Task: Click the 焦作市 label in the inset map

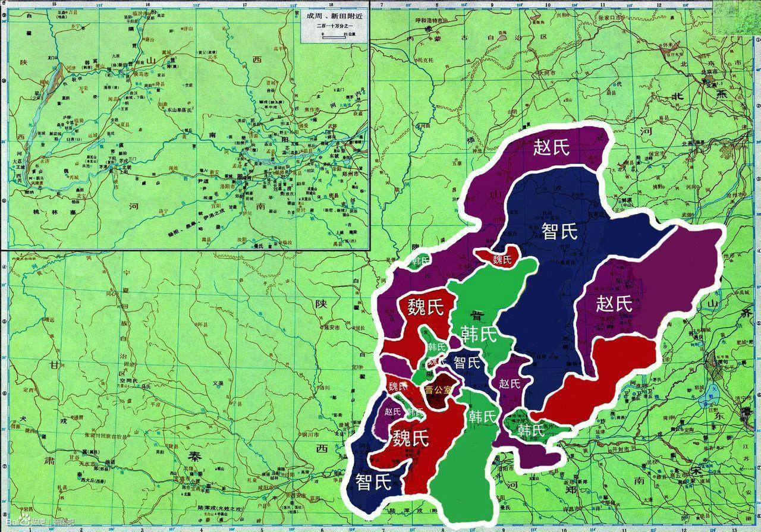Action: click(312, 109)
